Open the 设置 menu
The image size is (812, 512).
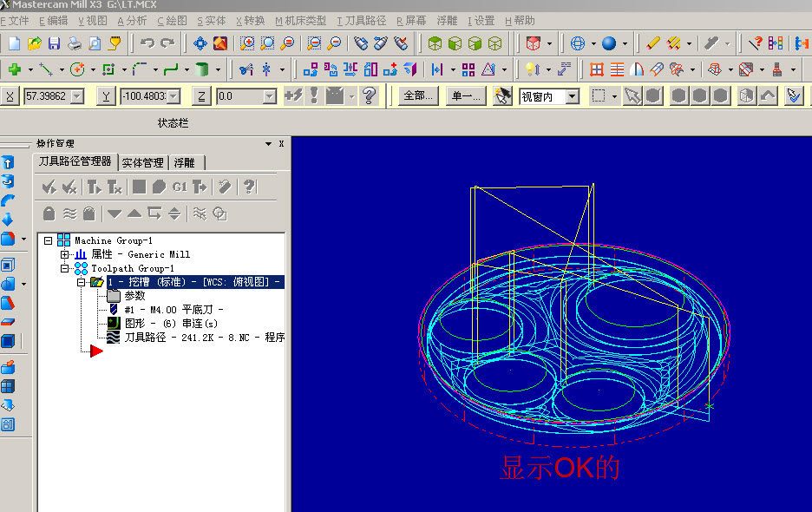tap(481, 21)
